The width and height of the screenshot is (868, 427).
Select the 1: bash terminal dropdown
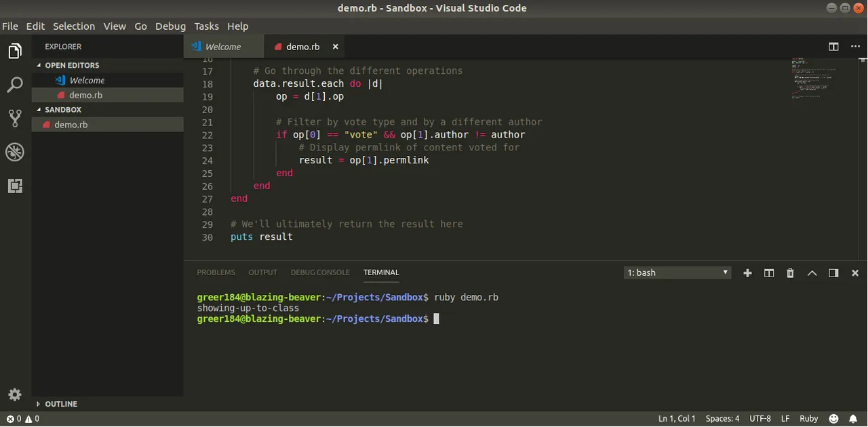[x=677, y=272]
